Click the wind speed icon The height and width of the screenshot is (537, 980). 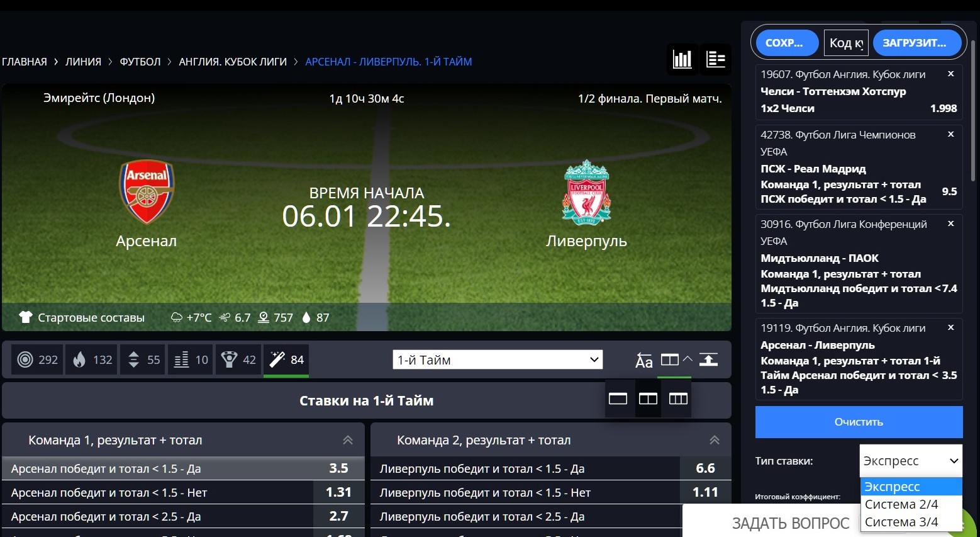pos(225,317)
